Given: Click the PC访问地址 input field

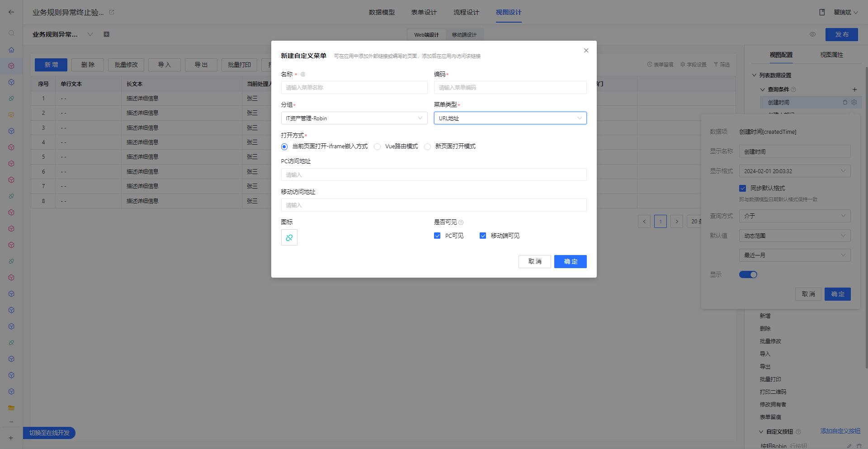Looking at the screenshot, I should pos(434,175).
